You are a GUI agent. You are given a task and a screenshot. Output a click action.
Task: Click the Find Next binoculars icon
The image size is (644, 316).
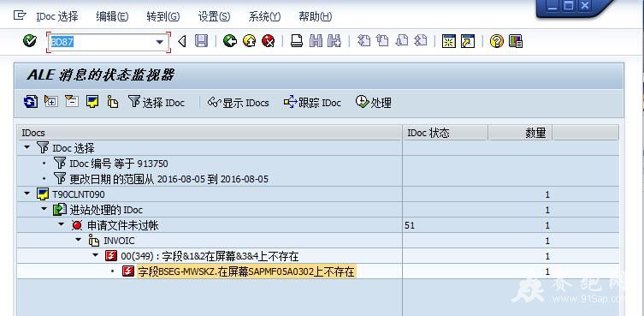click(x=334, y=41)
